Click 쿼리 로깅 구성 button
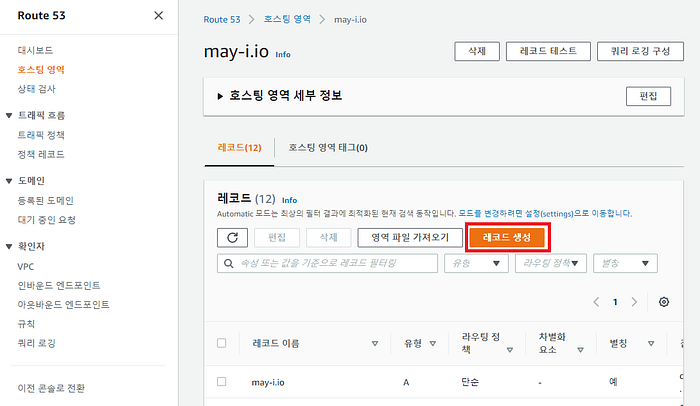The image size is (700, 406). pos(640,51)
